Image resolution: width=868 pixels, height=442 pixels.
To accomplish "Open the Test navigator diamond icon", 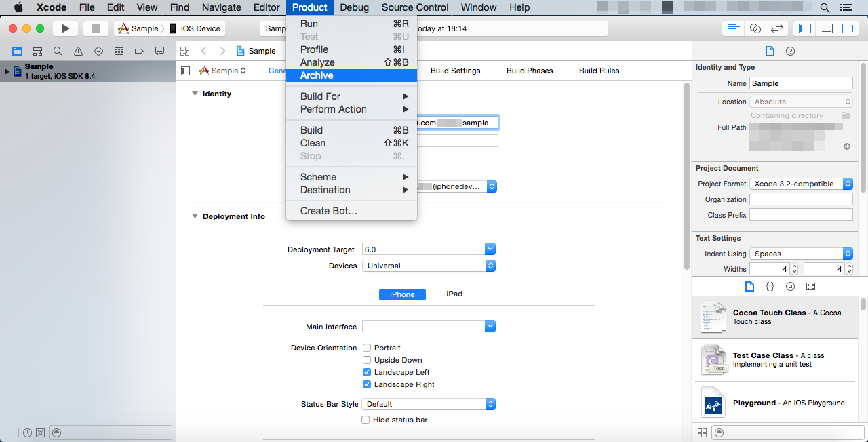I will 98,51.
